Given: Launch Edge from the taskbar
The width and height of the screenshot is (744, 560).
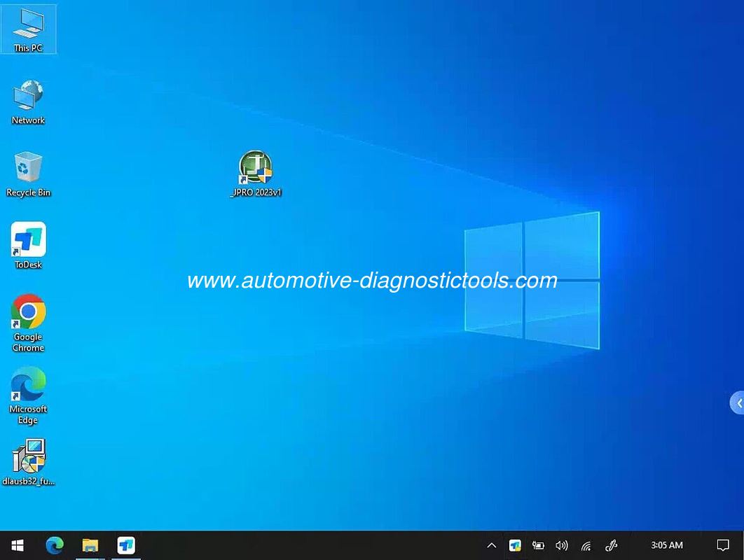Looking at the screenshot, I should pos(54,545).
